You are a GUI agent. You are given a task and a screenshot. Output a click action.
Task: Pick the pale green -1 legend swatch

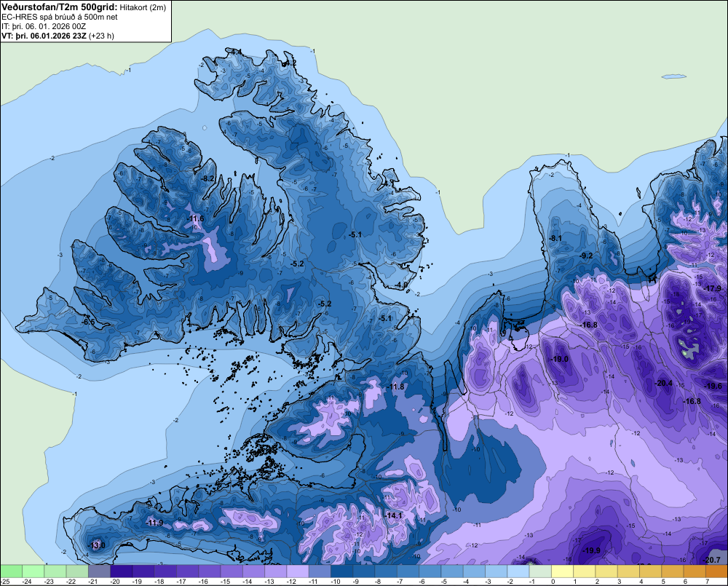(540, 571)
